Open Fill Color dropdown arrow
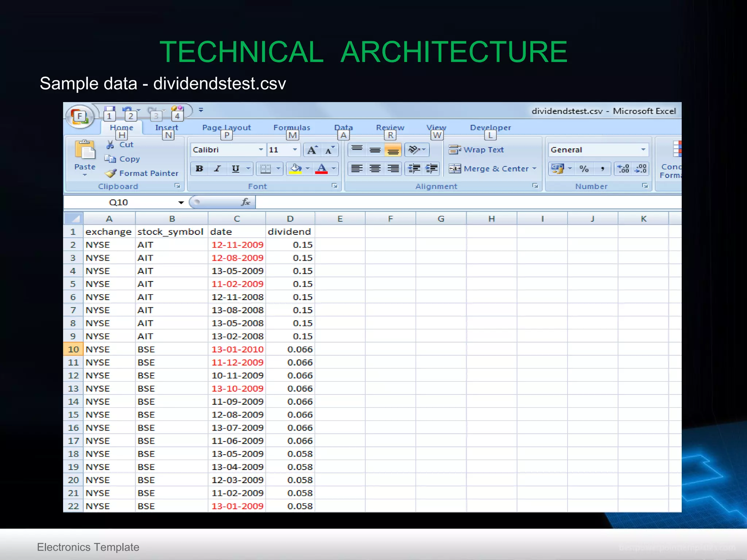 click(308, 168)
